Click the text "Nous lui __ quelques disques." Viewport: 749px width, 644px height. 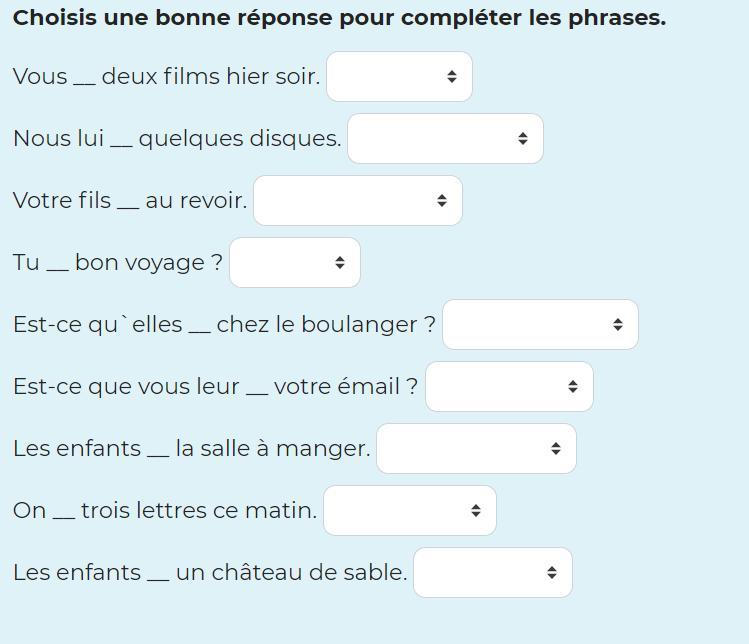[x=177, y=139]
